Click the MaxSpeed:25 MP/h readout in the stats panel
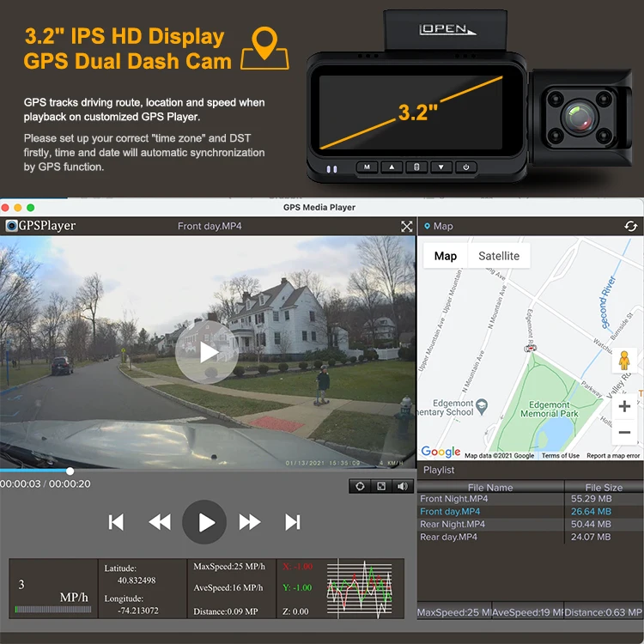Image resolution: width=644 pixels, height=644 pixels. click(x=229, y=567)
